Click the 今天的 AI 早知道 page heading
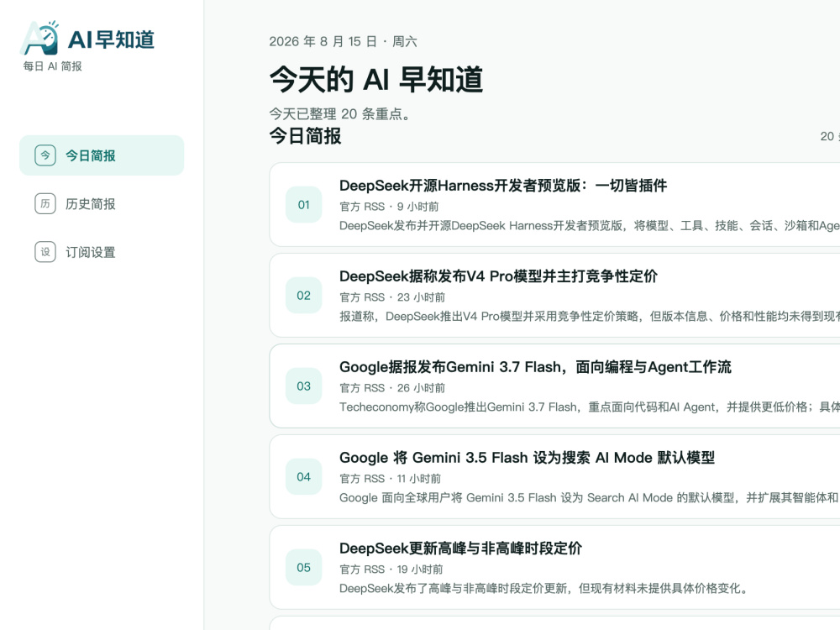 point(376,79)
